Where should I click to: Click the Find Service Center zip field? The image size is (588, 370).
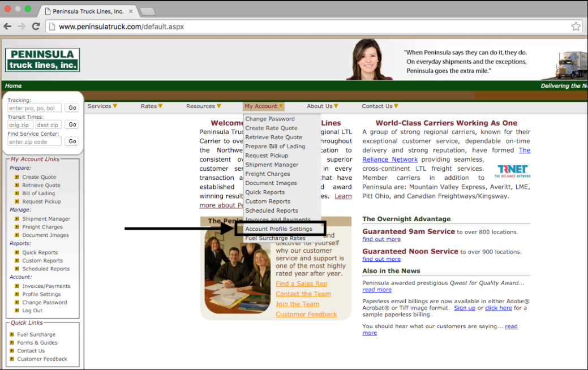click(x=35, y=141)
